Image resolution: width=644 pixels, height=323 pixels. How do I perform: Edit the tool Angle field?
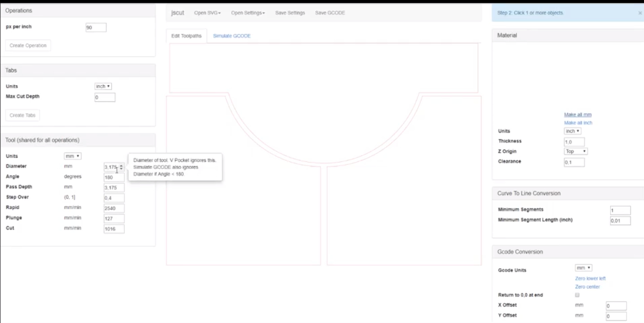coord(114,177)
